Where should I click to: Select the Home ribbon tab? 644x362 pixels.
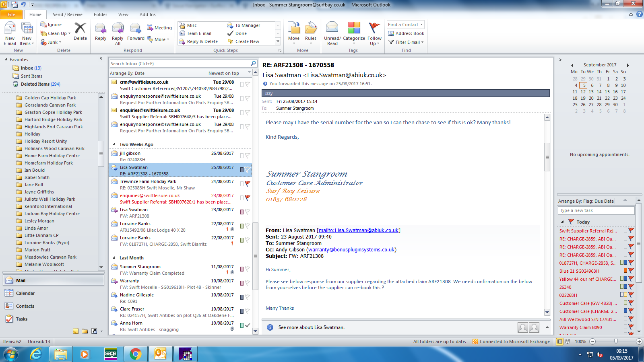(x=35, y=14)
